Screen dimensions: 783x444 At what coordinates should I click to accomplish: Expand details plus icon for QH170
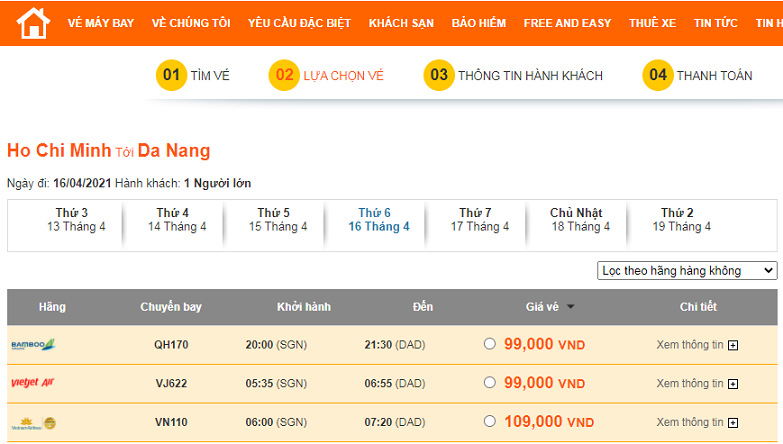tap(733, 345)
